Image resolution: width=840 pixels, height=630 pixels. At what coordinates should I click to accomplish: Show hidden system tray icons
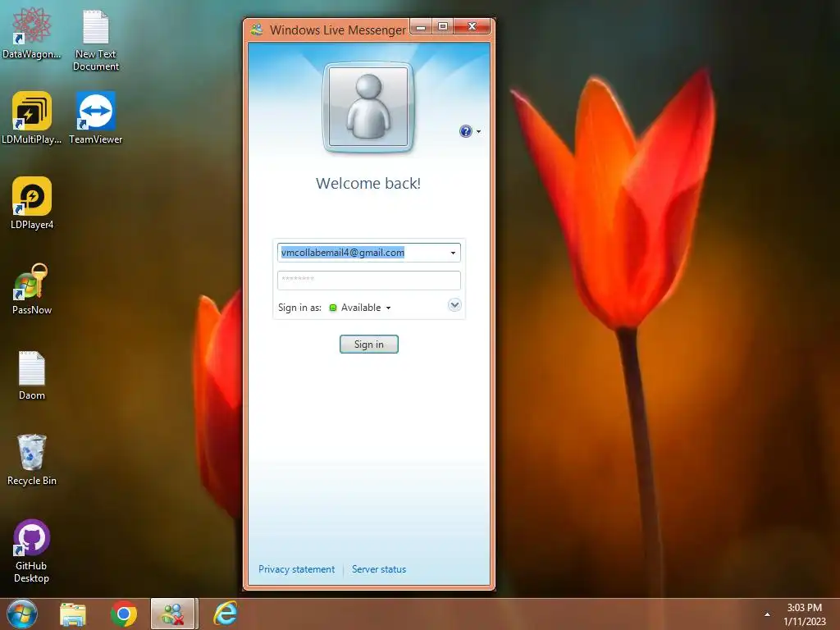(x=767, y=614)
